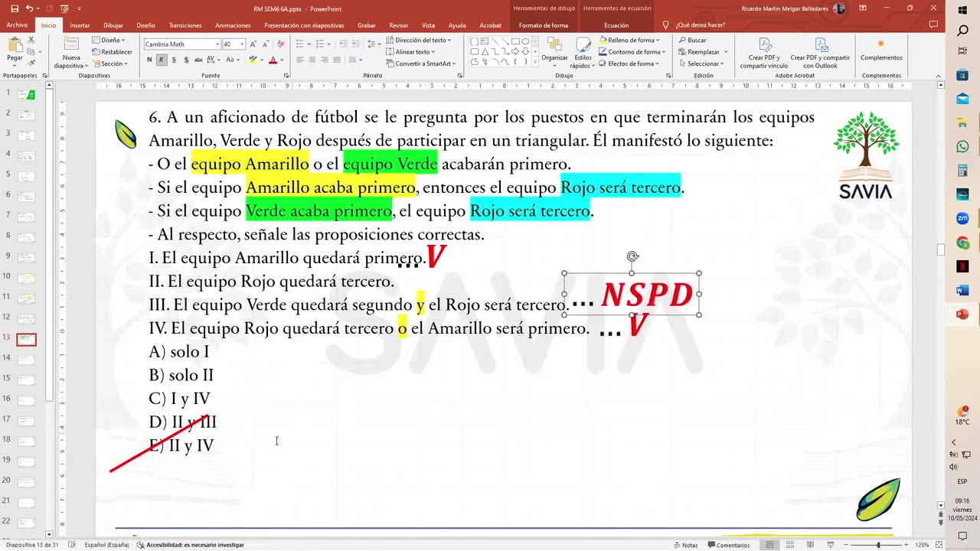The width and height of the screenshot is (980, 551).
Task: Toggle Italic (K) formatting
Action: 162,60
